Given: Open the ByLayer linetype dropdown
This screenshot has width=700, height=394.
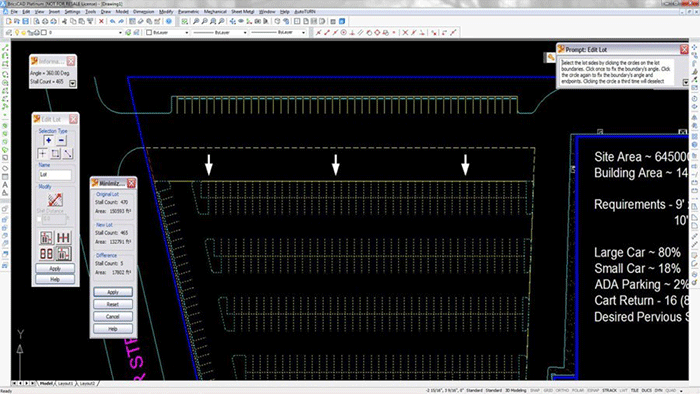Looking at the screenshot, I should (x=245, y=33).
